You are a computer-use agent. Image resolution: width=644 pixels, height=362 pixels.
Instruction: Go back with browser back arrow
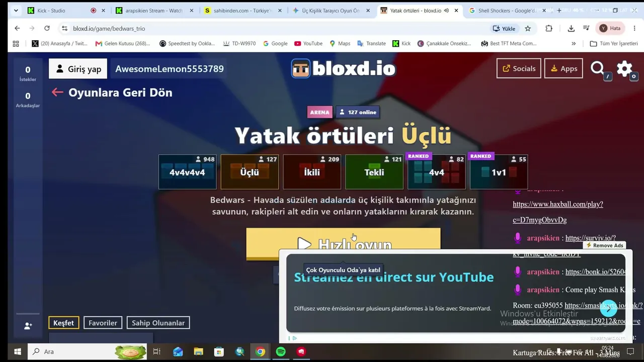[17, 29]
